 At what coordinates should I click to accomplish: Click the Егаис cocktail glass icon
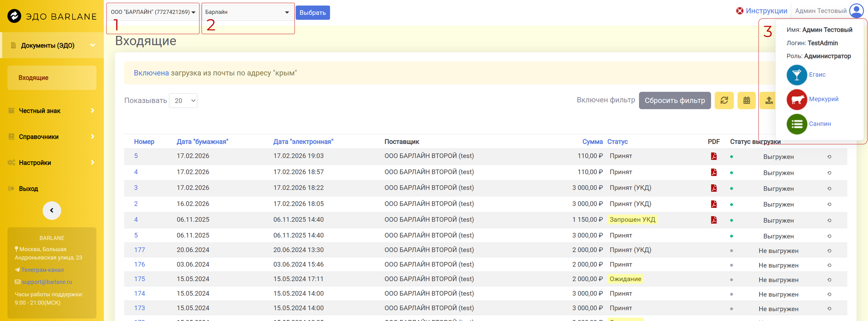(796, 75)
